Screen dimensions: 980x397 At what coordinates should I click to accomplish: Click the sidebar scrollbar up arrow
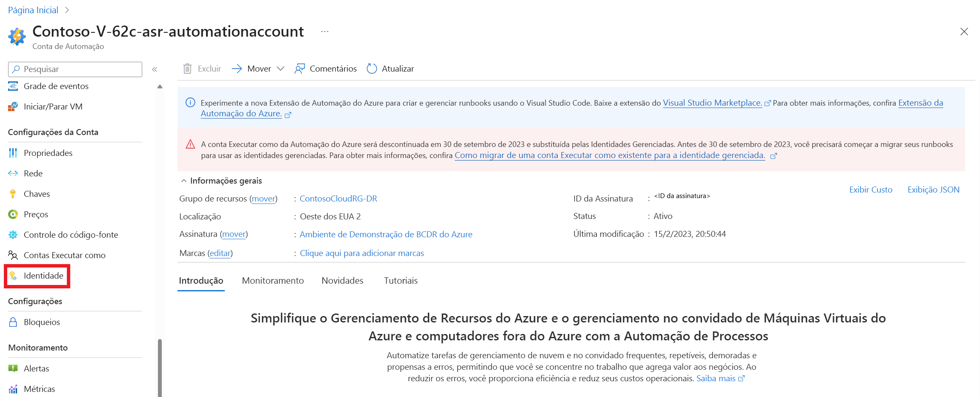click(160, 86)
